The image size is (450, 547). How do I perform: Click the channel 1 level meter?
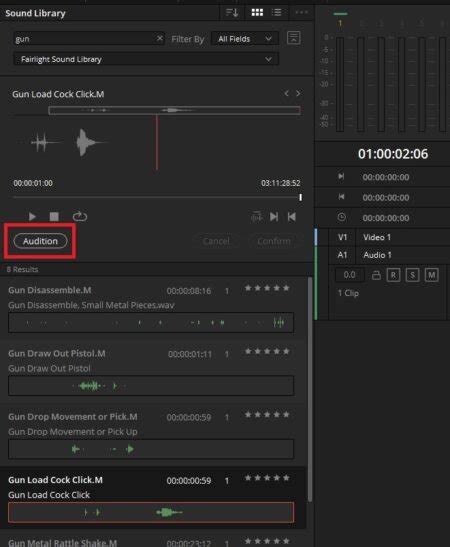[340, 84]
